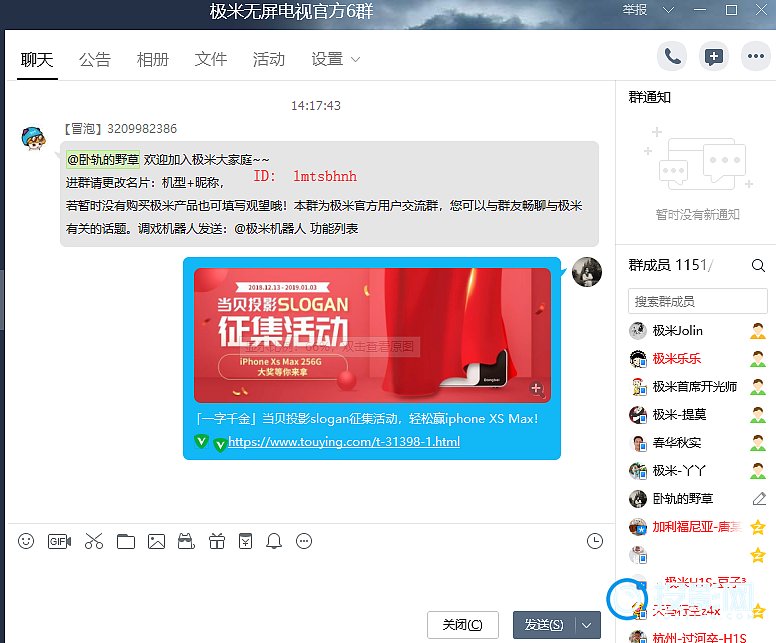Open the touying.com link
The height and width of the screenshot is (643, 776).
click(344, 442)
